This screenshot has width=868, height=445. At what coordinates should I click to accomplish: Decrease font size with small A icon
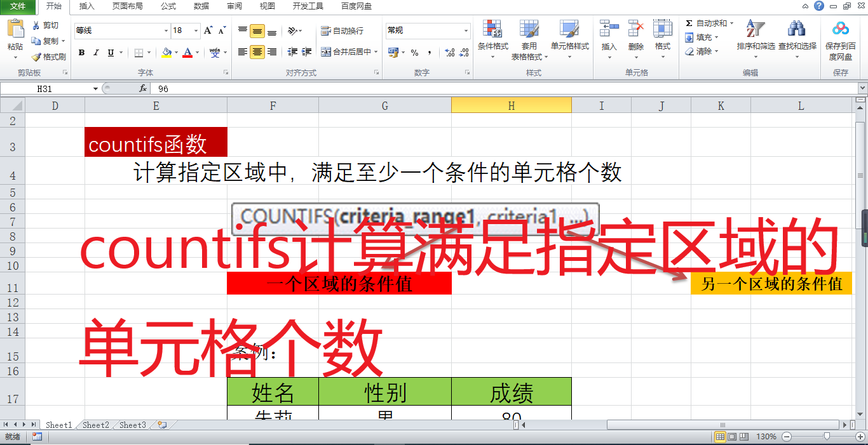click(x=222, y=30)
